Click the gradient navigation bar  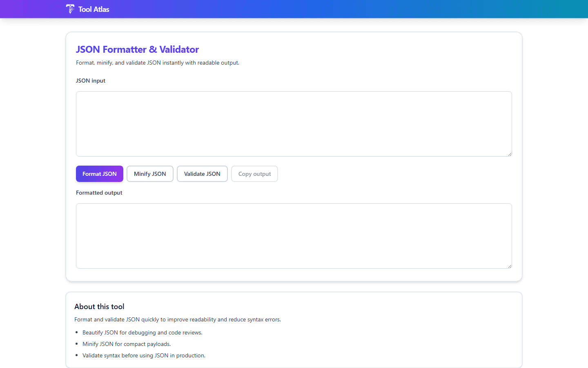coord(294,9)
